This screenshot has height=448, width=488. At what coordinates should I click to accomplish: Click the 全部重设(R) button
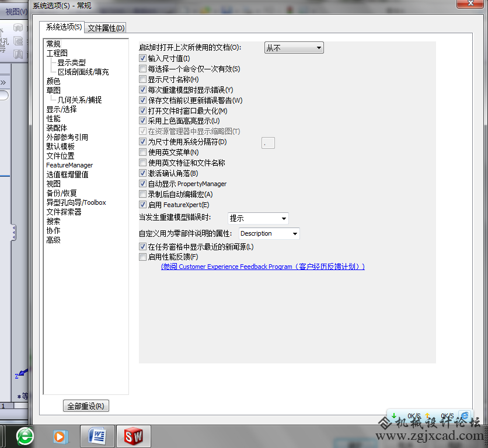(86, 406)
